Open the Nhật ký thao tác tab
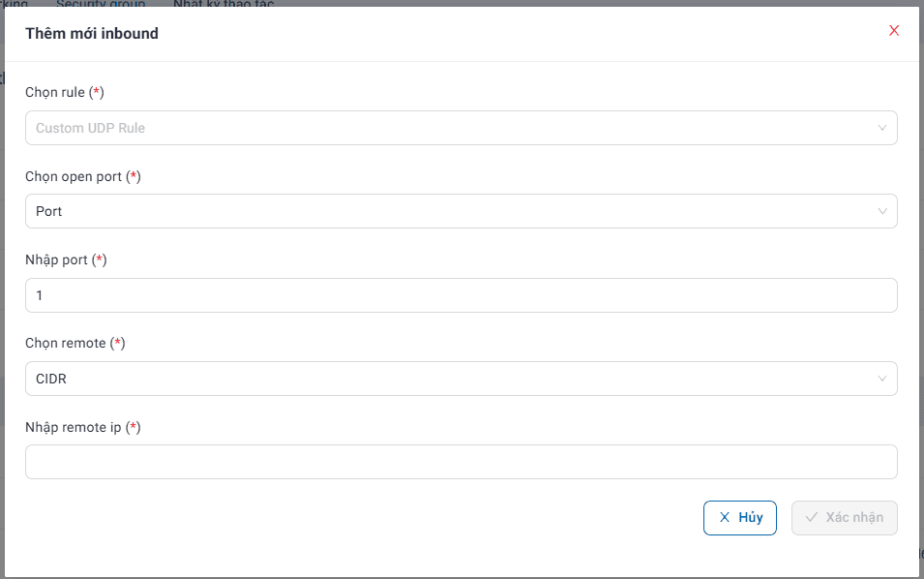The height and width of the screenshot is (579, 924). [x=224, y=4]
